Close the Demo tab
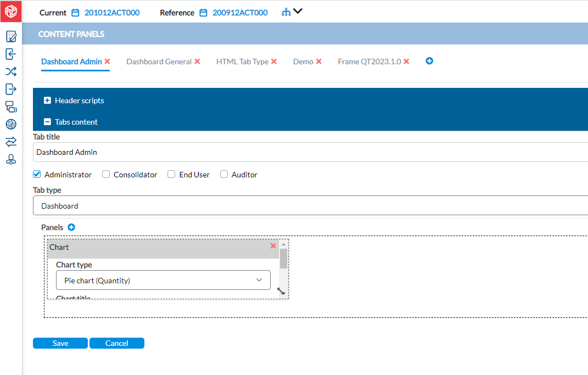 tap(319, 61)
